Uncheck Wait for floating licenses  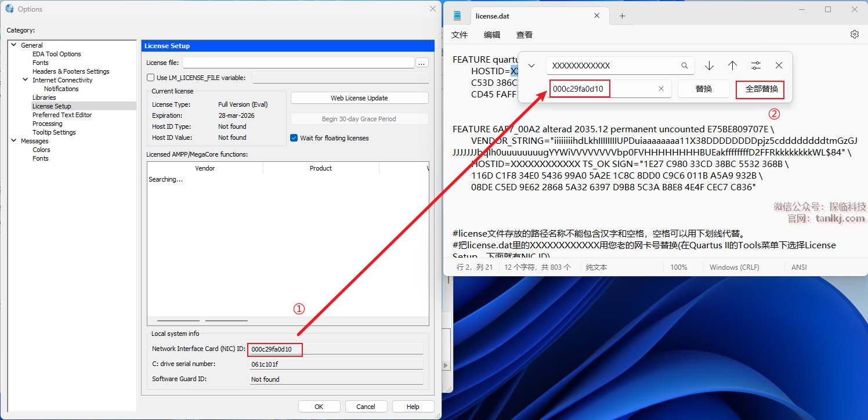click(x=294, y=138)
